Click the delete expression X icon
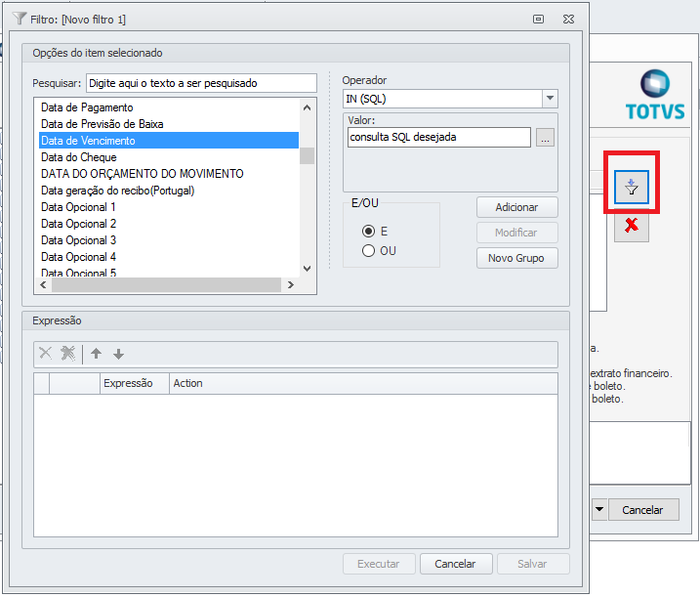The height and width of the screenshot is (597, 700). 45,354
